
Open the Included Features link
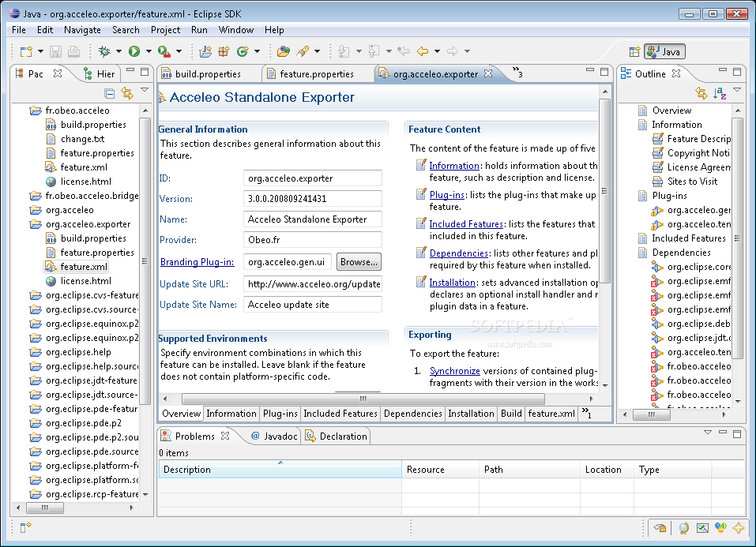coord(466,224)
